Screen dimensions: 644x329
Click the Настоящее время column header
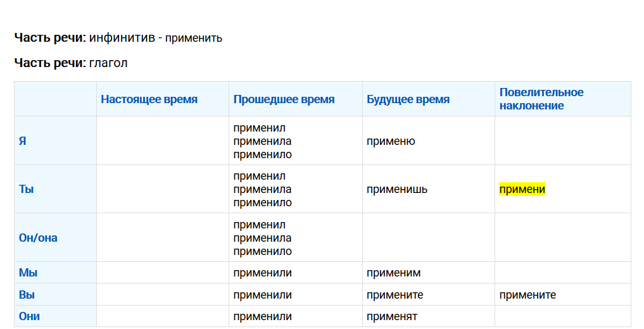coord(149,99)
